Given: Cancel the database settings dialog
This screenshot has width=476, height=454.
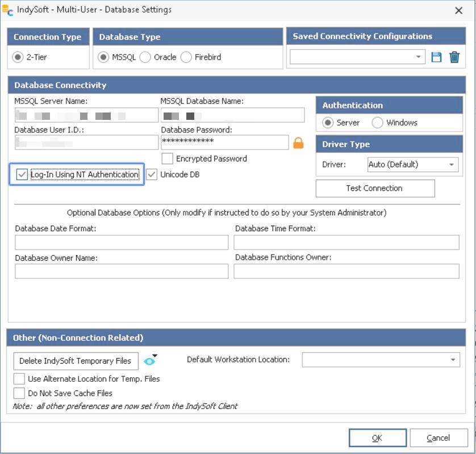Looking at the screenshot, I should (x=439, y=438).
